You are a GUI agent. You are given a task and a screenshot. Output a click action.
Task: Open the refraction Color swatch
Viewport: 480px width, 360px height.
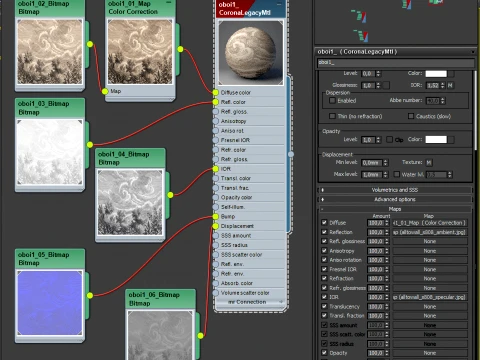[436, 73]
